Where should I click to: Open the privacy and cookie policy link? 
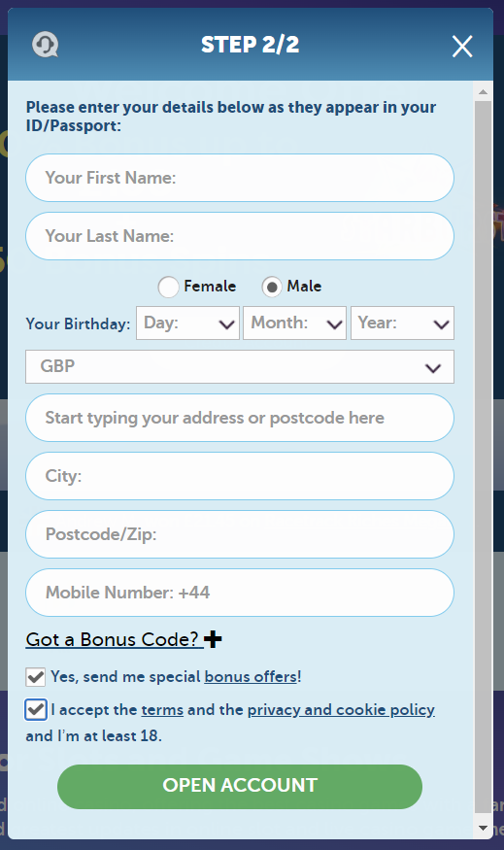341,709
